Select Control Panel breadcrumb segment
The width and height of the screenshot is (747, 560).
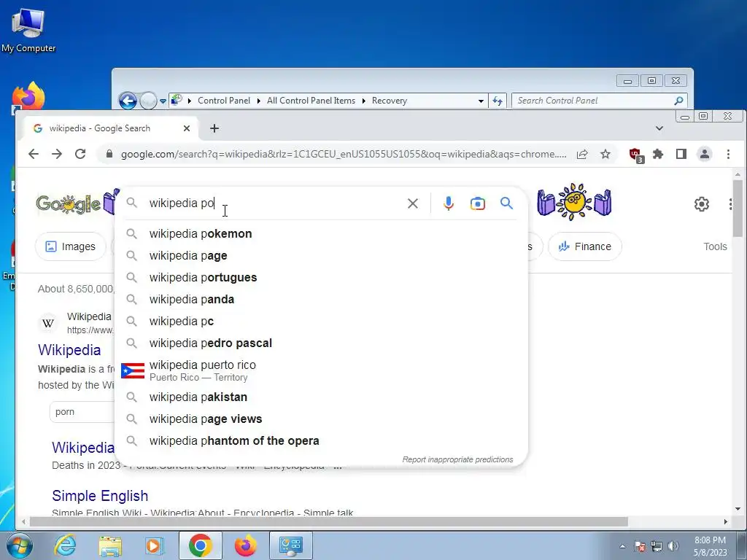(x=224, y=101)
